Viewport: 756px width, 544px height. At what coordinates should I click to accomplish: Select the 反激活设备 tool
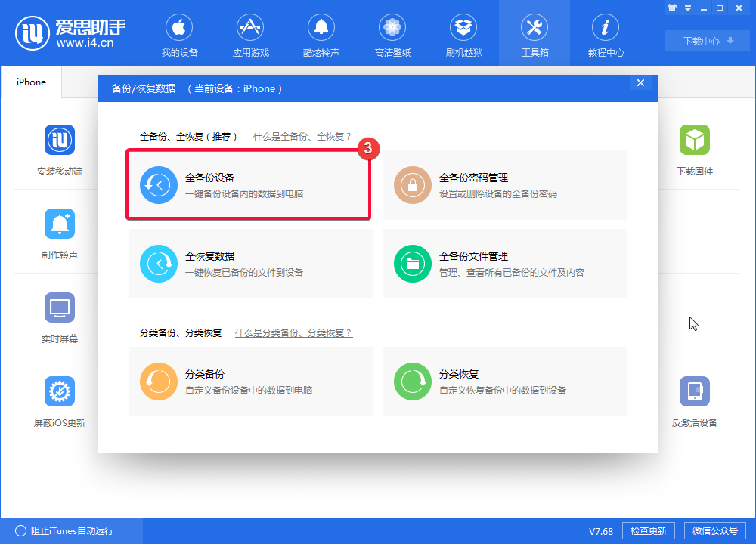[x=695, y=391]
